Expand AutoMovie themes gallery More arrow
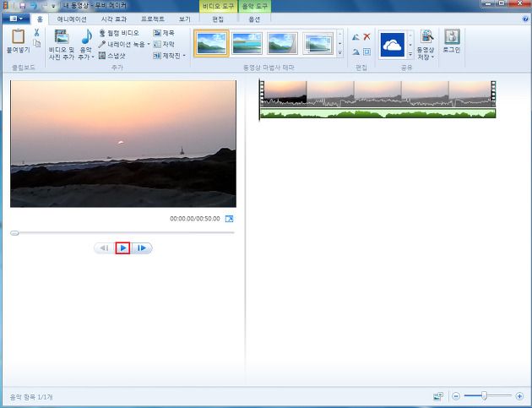 pyautogui.click(x=339, y=53)
